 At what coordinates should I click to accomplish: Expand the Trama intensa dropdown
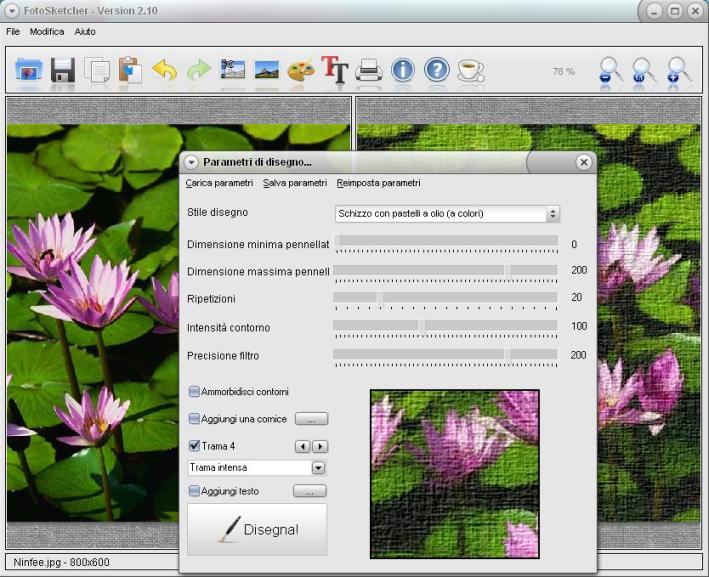coord(318,467)
